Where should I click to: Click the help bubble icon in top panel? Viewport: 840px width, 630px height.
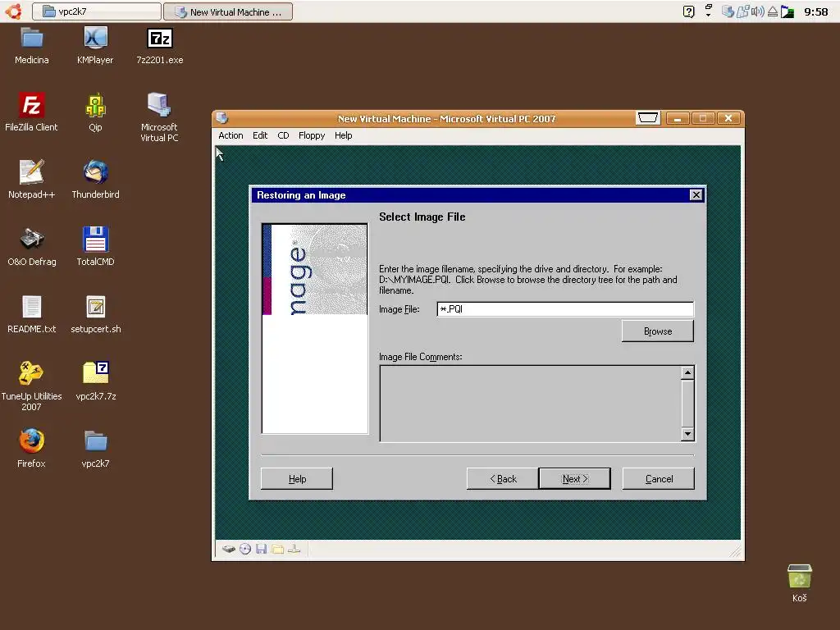(689, 11)
